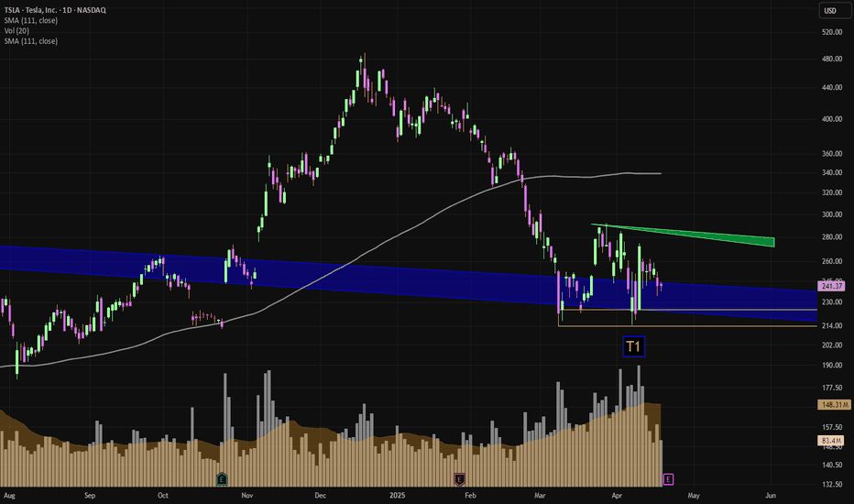Click the Nov label on time axis
This screenshot has width=854, height=504.
click(247, 495)
